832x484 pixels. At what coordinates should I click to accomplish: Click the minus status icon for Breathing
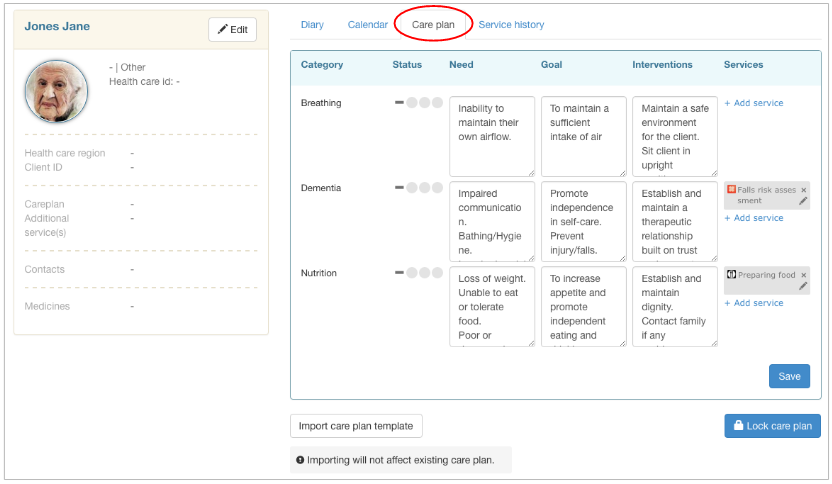click(x=400, y=103)
